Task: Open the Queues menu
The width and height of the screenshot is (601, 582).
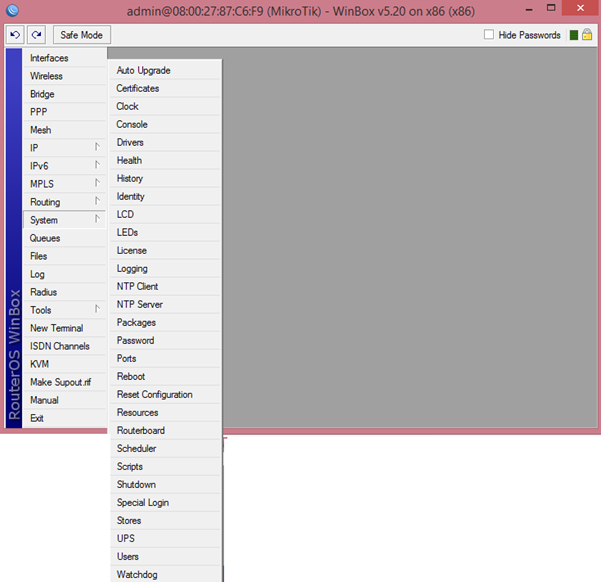Action: pos(64,238)
